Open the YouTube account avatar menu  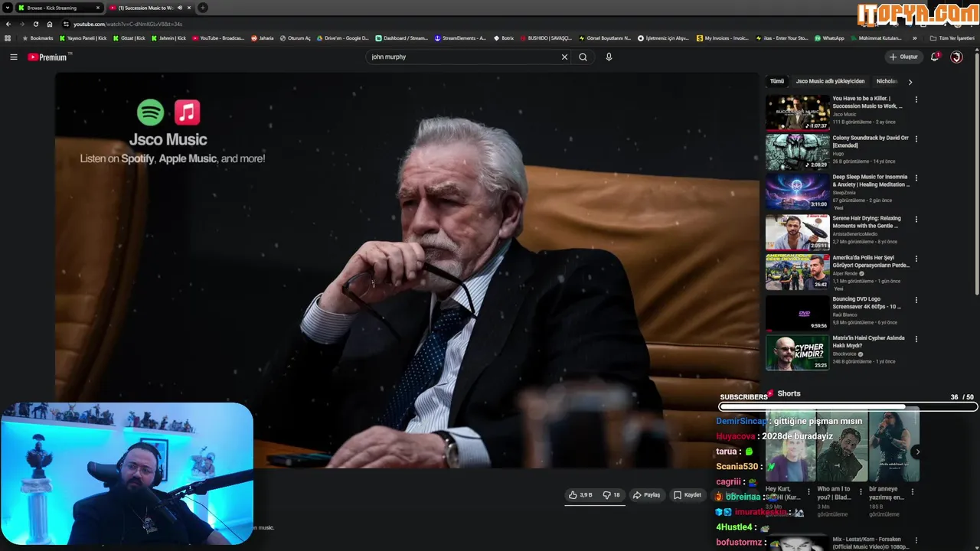click(956, 57)
